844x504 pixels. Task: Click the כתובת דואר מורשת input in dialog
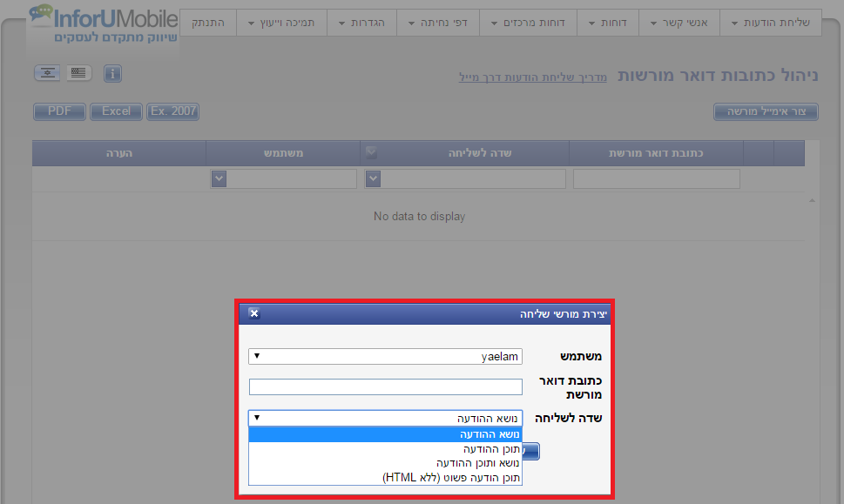385,386
